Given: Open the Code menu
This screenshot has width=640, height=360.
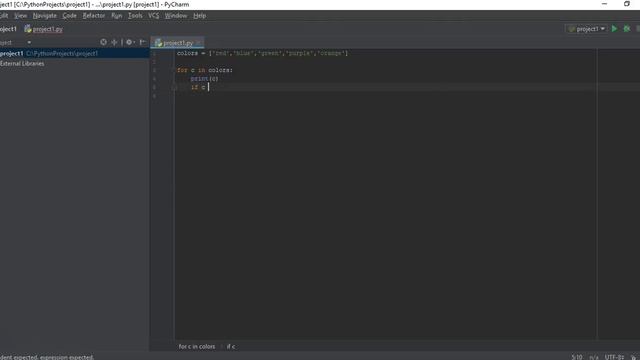Looking at the screenshot, I should point(69,16).
